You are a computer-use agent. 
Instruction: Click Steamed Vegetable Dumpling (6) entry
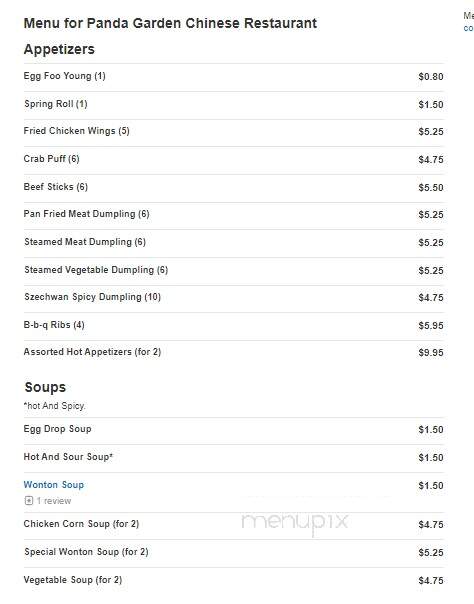tap(234, 271)
